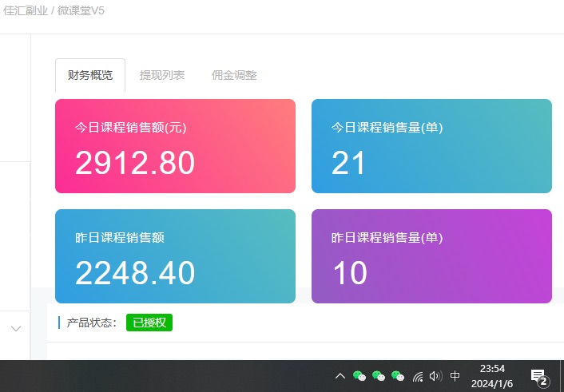The height and width of the screenshot is (392, 564).
Task: Select the 今日课程销售量(单) card
Action: click(431, 146)
